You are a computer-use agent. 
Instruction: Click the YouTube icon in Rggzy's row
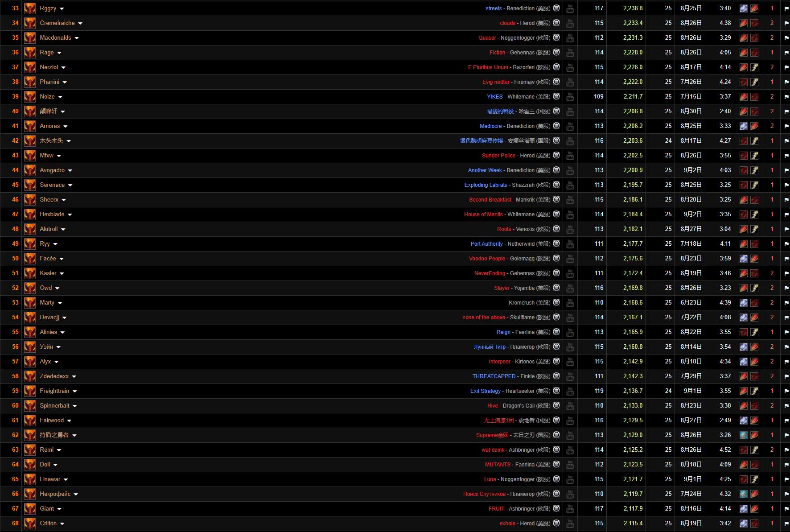click(x=570, y=8)
